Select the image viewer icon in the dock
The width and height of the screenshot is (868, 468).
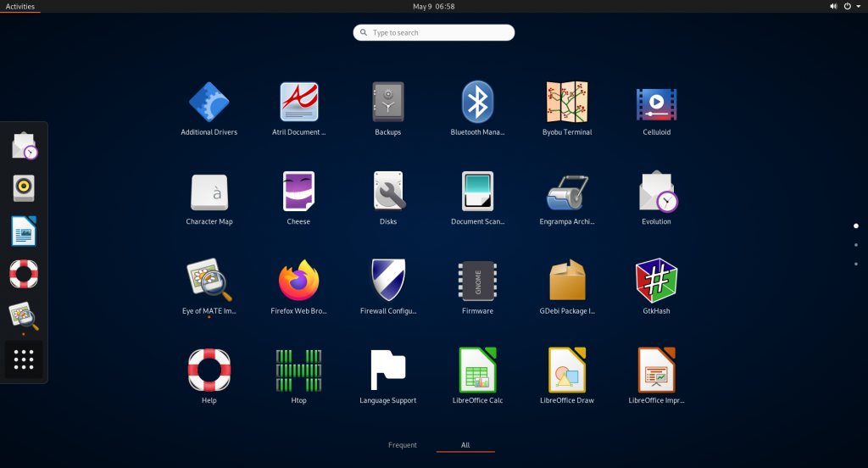click(24, 316)
